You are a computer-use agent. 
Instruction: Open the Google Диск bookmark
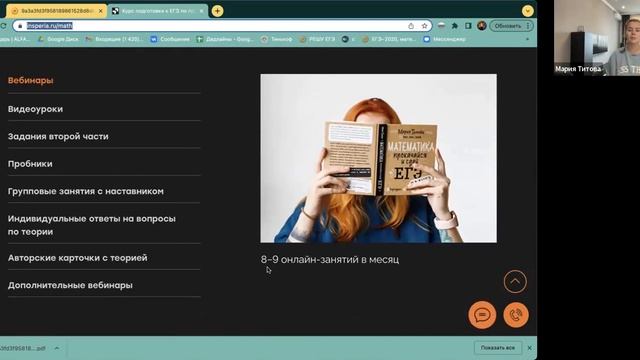click(58, 39)
